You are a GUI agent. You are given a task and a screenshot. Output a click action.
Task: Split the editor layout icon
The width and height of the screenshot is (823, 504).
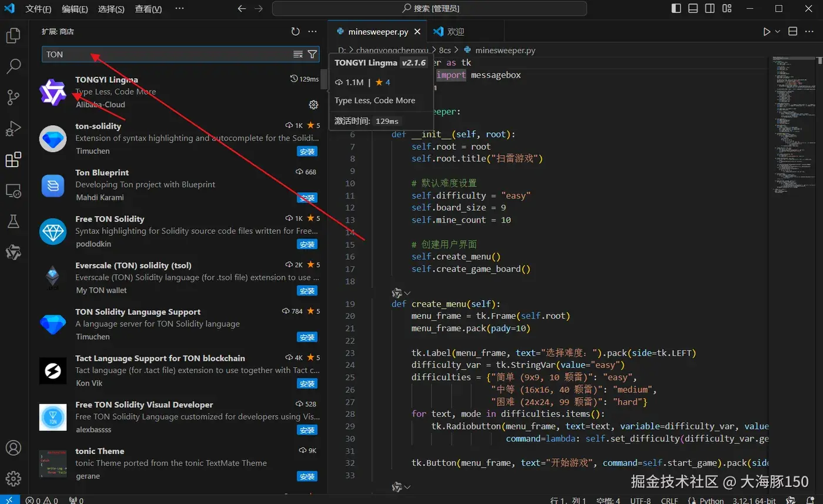792,32
